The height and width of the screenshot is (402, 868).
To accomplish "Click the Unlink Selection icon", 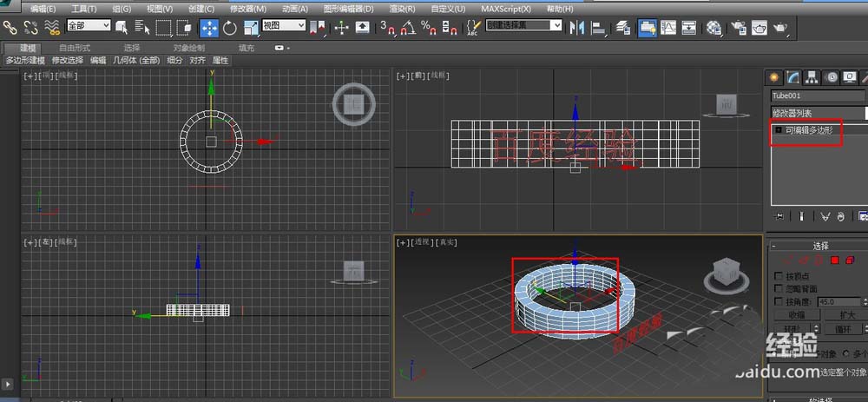I will click(x=31, y=27).
